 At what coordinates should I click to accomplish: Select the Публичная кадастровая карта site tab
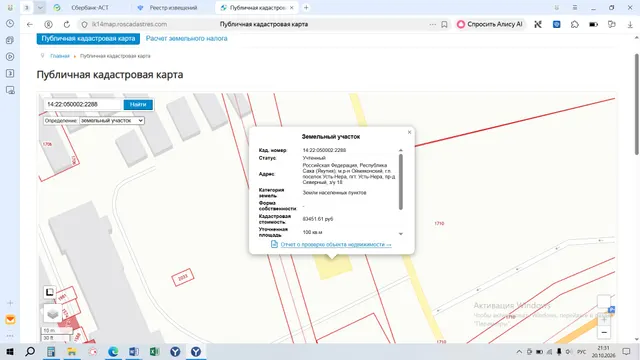pyautogui.click(x=88, y=38)
